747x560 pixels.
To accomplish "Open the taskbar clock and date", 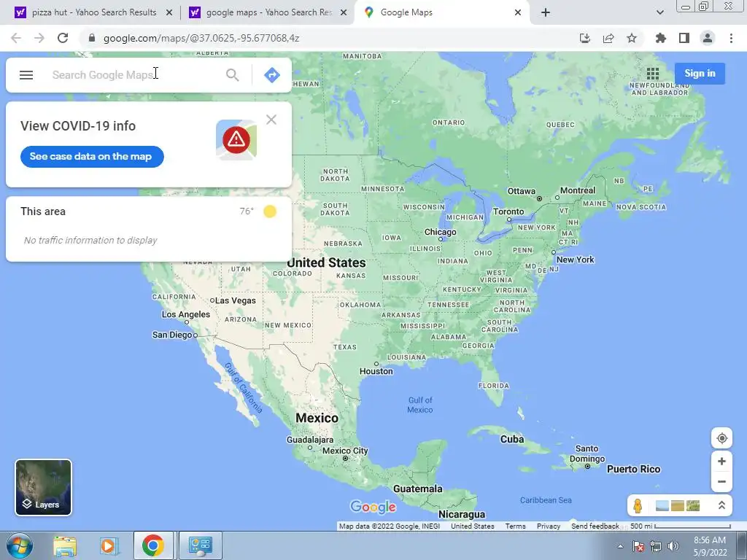I will click(710, 546).
